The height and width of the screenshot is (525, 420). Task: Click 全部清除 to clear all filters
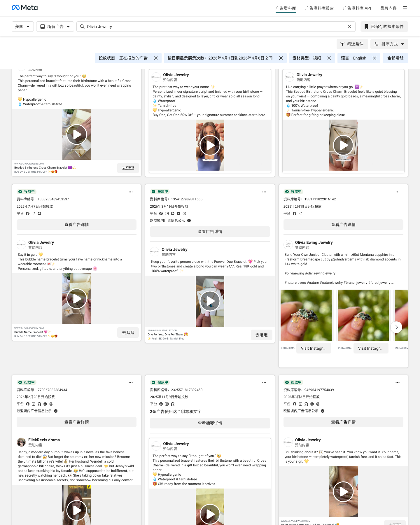395,58
